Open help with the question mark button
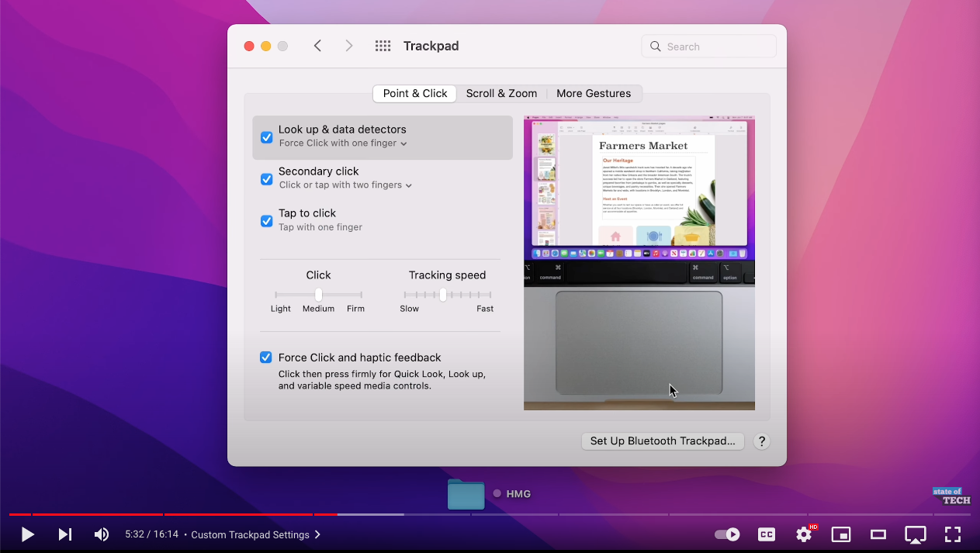 click(762, 441)
